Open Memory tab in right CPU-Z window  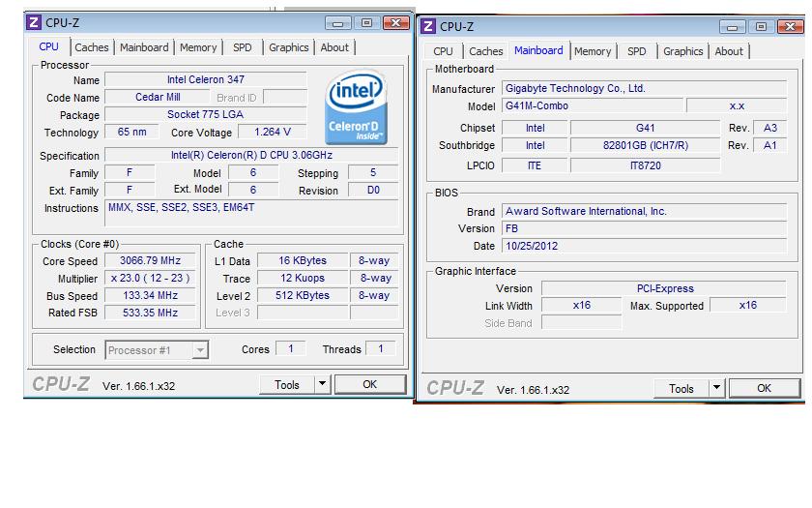pos(593,51)
